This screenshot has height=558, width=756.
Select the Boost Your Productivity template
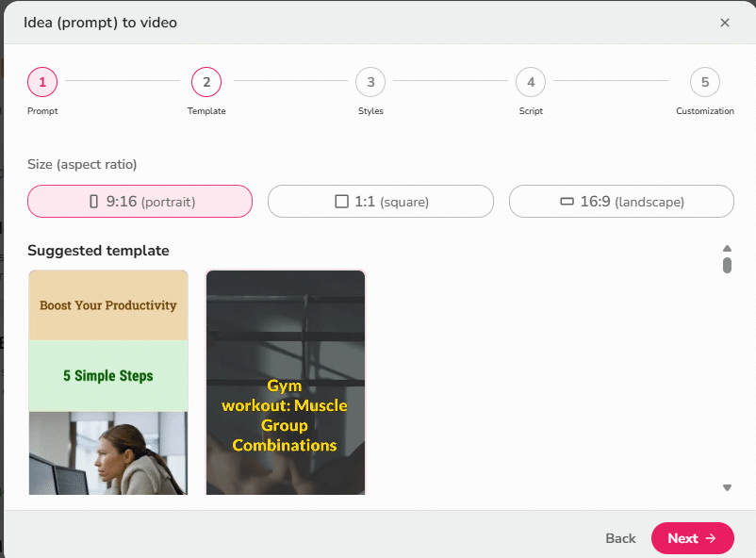[107, 382]
